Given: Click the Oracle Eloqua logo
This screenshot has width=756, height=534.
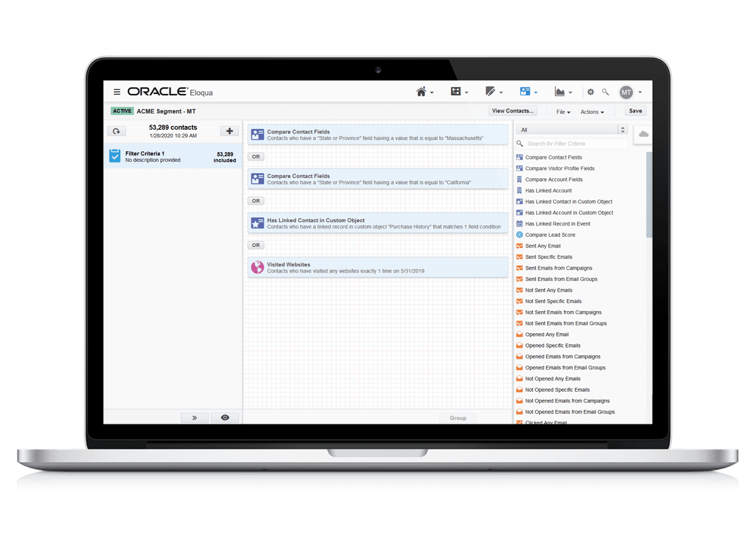Looking at the screenshot, I should (170, 92).
